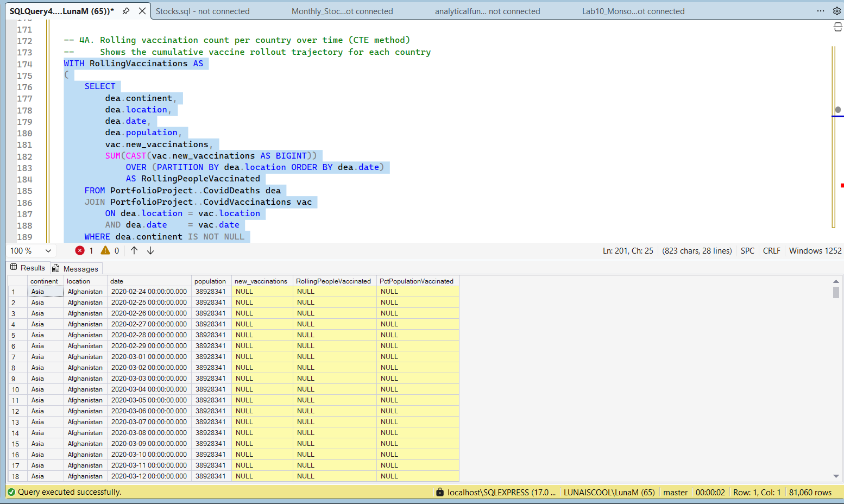
Task: Go to previous issue with up arrow
Action: (x=134, y=250)
